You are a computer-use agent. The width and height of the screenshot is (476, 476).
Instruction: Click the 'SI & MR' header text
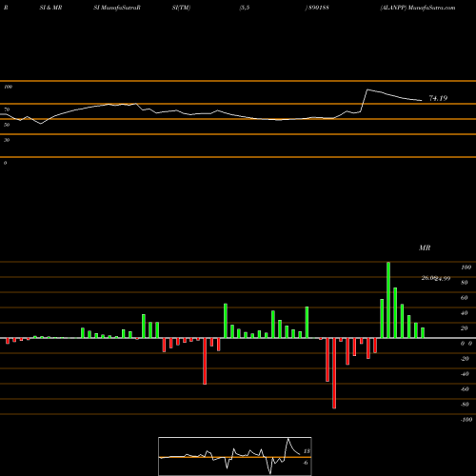point(50,8)
